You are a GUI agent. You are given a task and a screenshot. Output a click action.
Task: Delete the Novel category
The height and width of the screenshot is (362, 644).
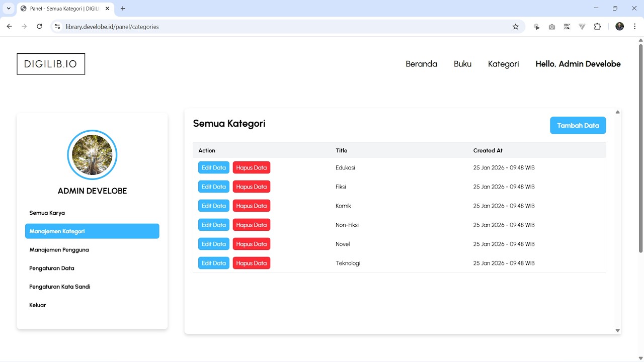click(x=252, y=244)
